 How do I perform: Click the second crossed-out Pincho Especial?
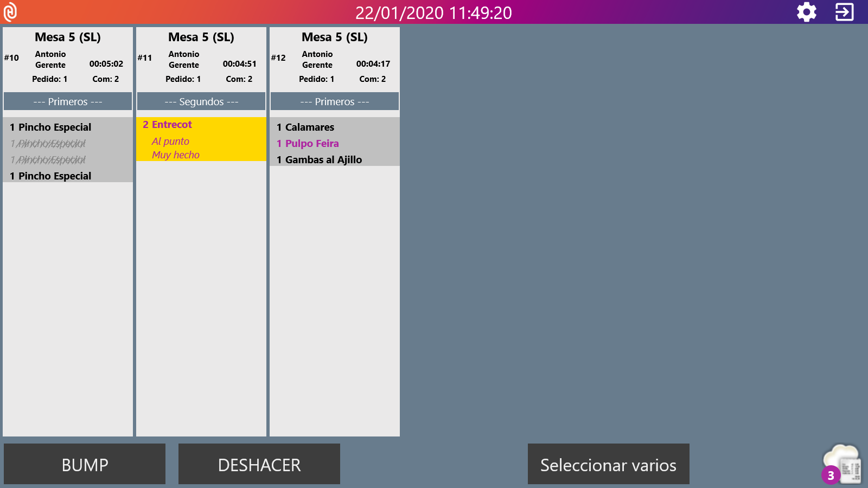tap(52, 160)
